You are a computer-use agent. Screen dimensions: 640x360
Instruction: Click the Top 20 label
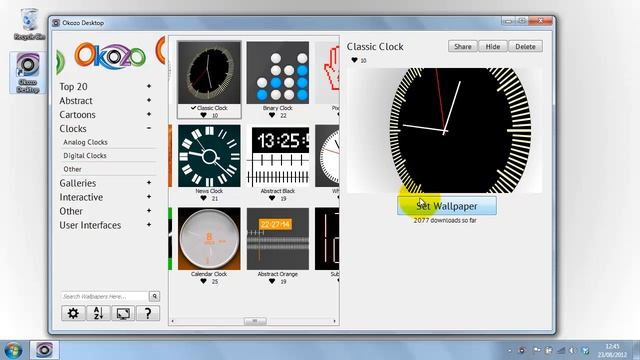pos(73,87)
